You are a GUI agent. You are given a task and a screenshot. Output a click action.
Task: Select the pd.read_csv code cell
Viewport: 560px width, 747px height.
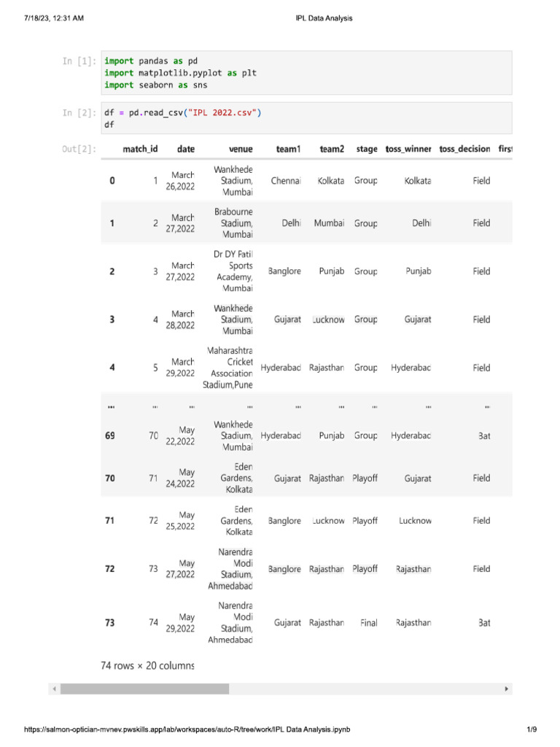(307, 118)
